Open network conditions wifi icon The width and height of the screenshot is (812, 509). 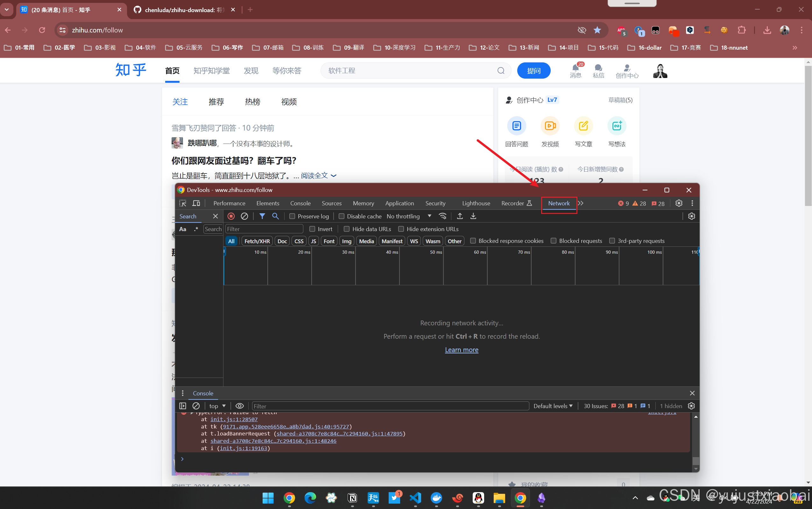(x=442, y=216)
